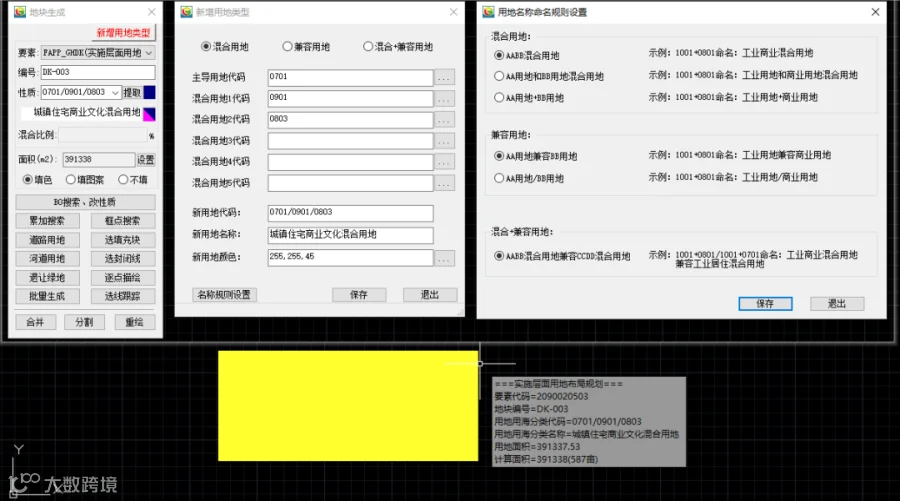Click the 累加搜索 button
This screenshot has height=501, width=900.
[x=47, y=221]
